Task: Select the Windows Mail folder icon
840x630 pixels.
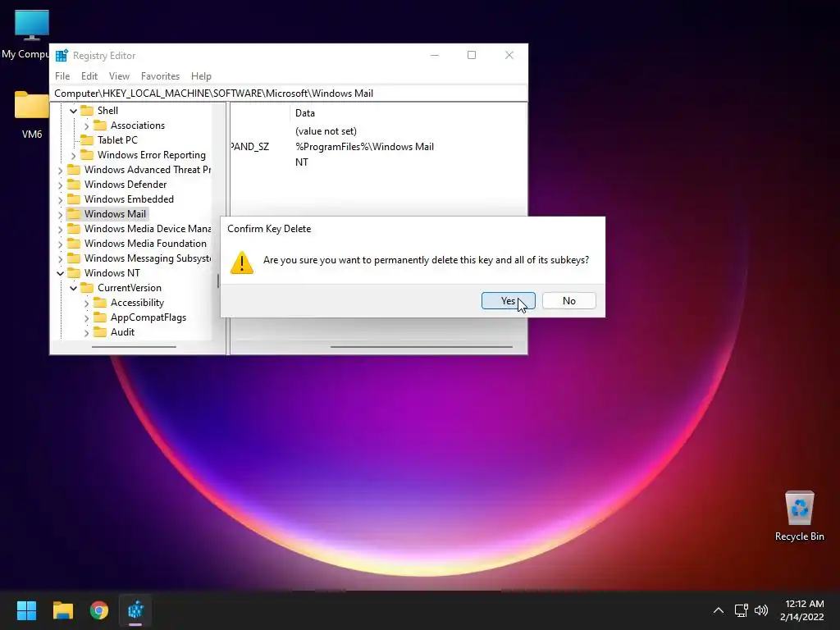Action: coord(74,214)
